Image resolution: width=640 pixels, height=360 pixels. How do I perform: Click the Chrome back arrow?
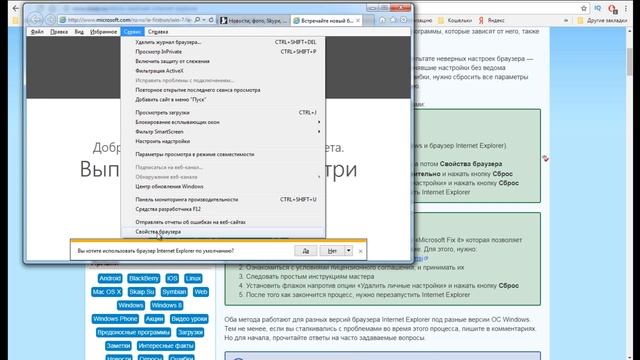[x=16, y=8]
